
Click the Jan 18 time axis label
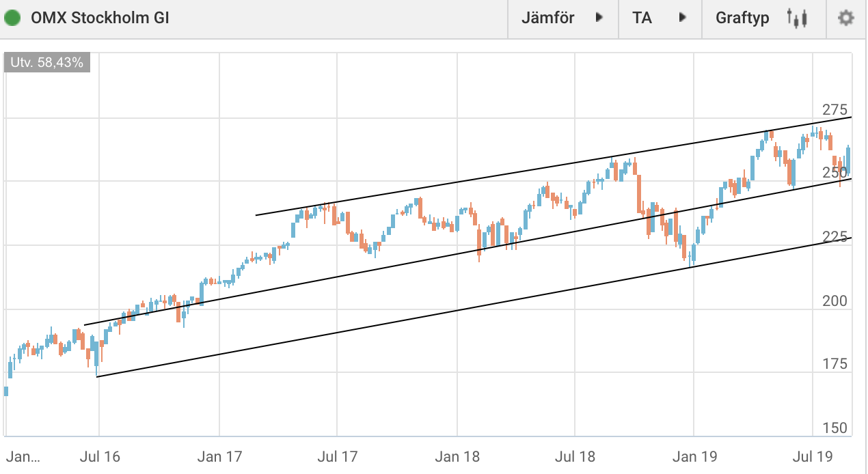tap(457, 455)
